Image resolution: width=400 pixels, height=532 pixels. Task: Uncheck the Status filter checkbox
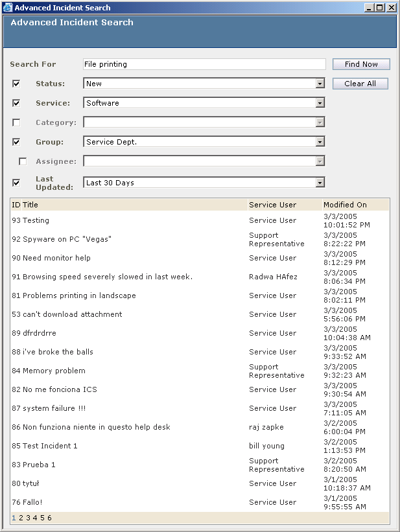16,84
